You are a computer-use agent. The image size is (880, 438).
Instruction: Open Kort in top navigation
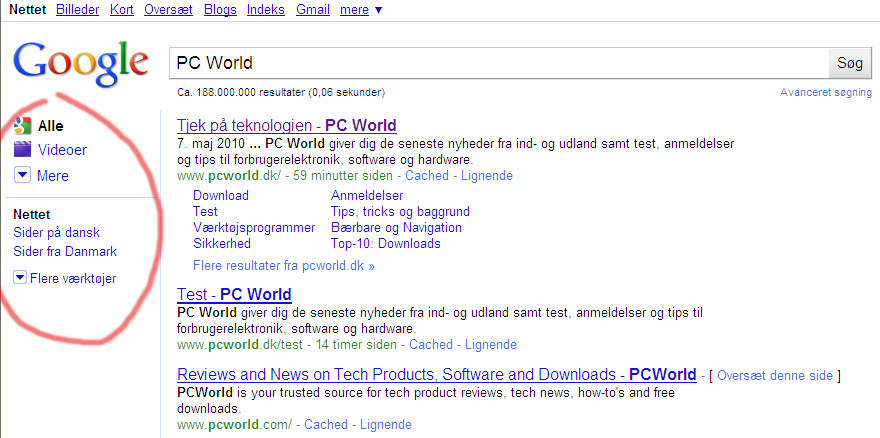121,10
